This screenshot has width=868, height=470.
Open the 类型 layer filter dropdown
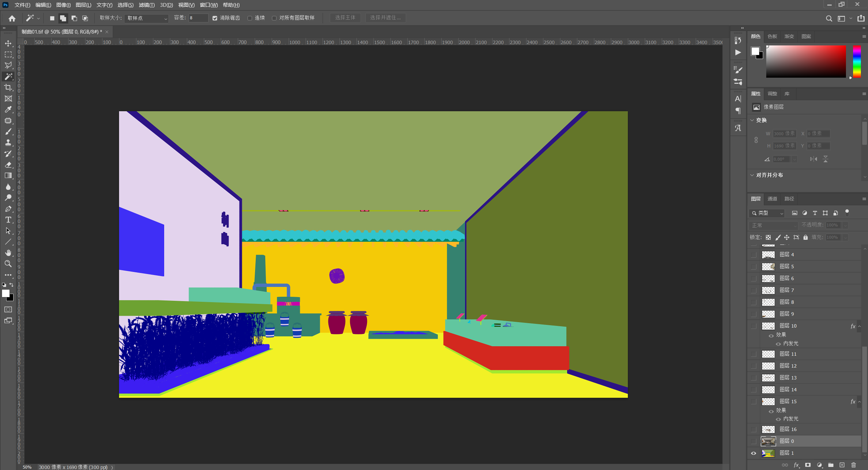pyautogui.click(x=767, y=213)
